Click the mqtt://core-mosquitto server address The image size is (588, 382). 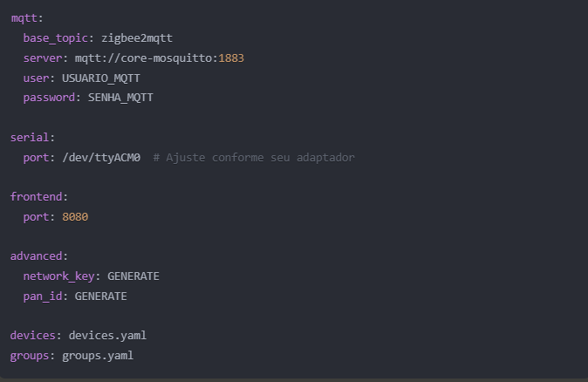coord(144,58)
